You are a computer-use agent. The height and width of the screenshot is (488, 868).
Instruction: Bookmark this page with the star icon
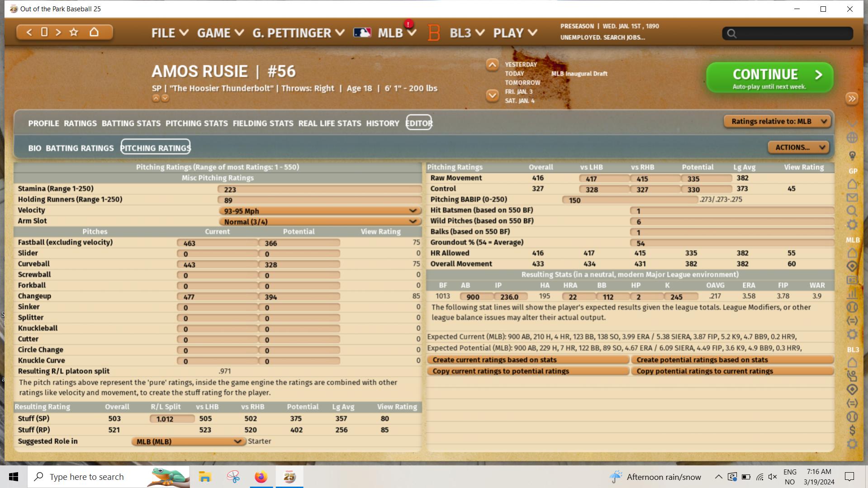74,32
